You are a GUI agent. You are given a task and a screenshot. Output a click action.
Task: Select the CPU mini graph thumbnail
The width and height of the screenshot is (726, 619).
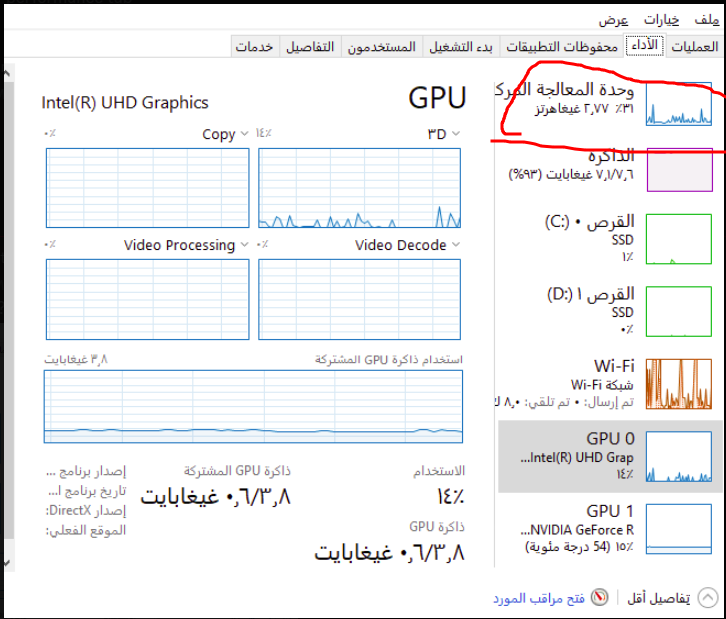pyautogui.click(x=679, y=103)
